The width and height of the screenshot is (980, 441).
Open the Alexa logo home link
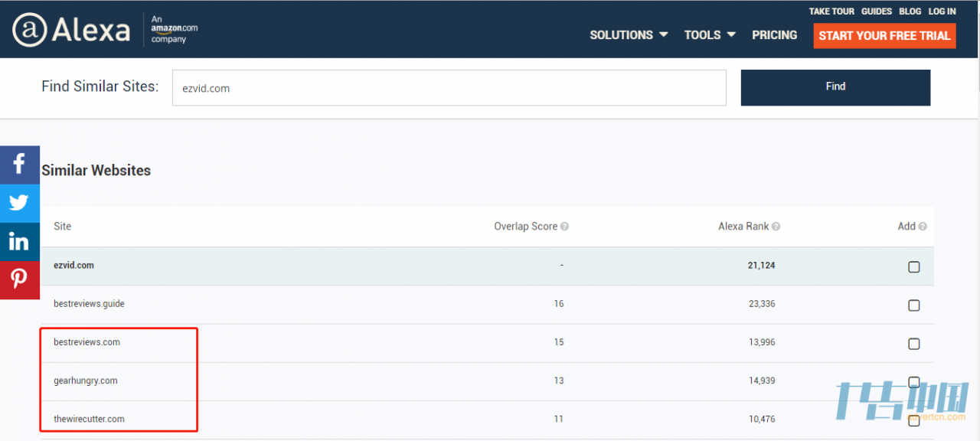[71, 30]
